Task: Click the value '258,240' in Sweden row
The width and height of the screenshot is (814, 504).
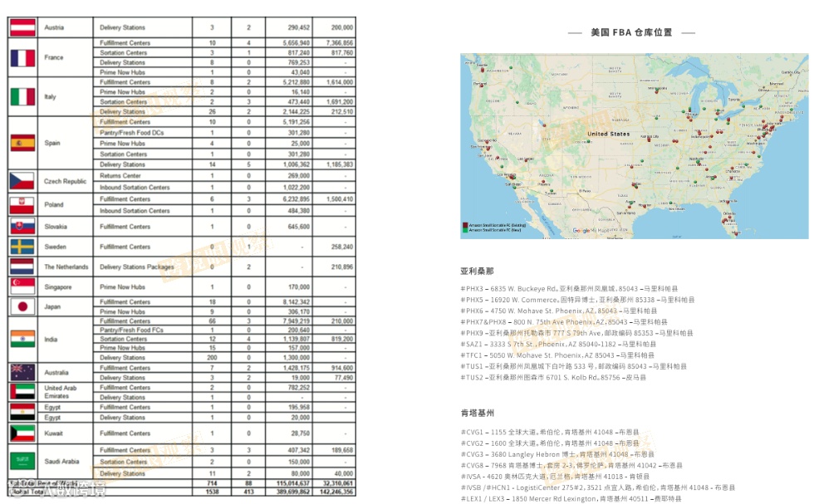Action: [342, 247]
